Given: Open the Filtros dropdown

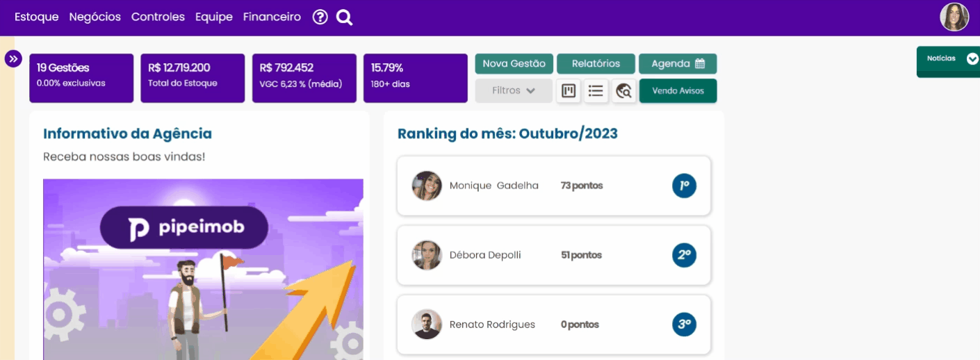Looking at the screenshot, I should [x=514, y=91].
